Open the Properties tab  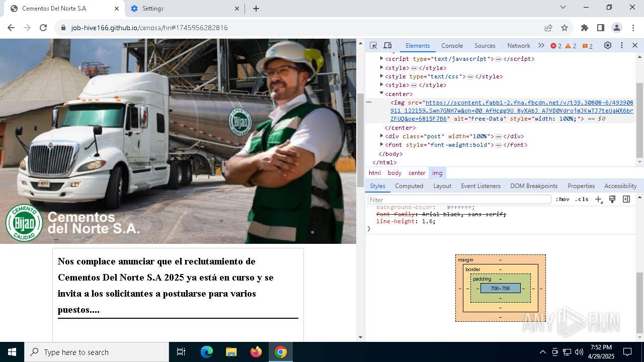pos(581,186)
